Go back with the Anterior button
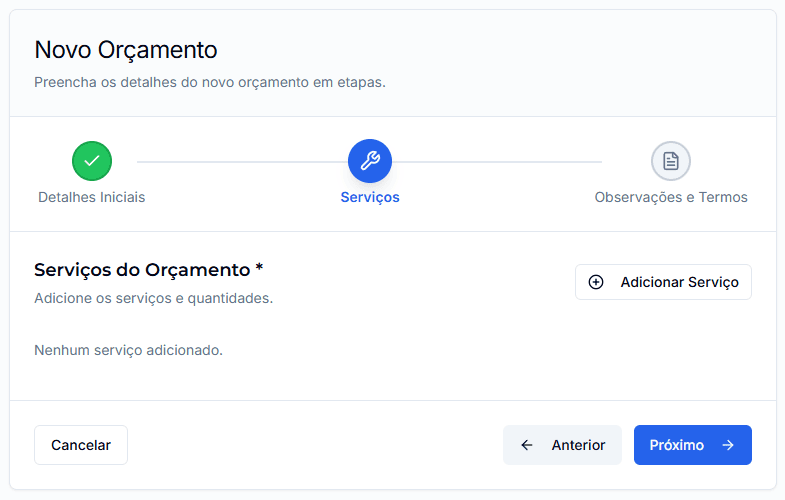Image resolution: width=785 pixels, height=500 pixels. (x=562, y=445)
